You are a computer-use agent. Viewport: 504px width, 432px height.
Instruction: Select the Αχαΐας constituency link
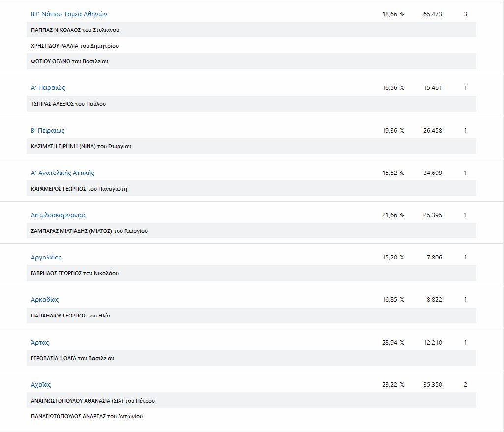coord(41,385)
